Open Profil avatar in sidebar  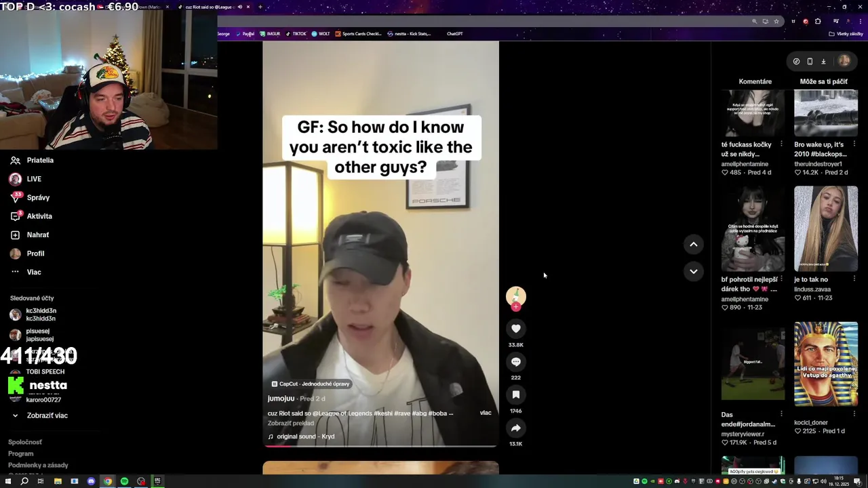15,253
